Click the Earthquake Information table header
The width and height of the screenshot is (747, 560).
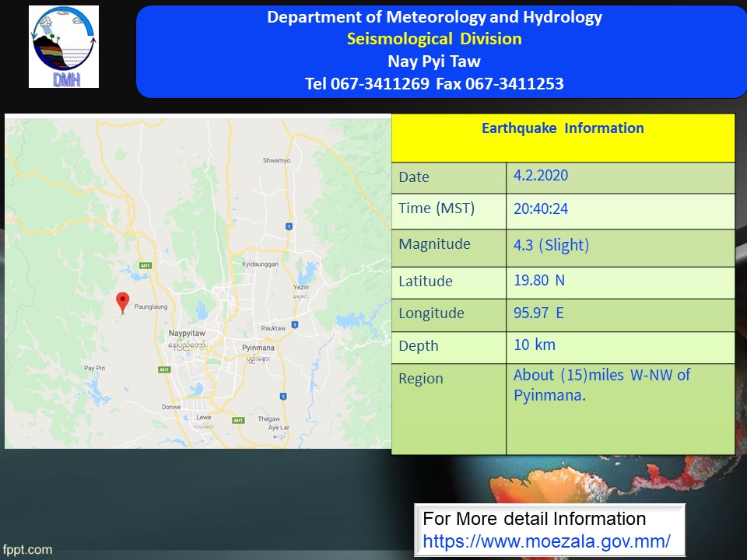pyautogui.click(x=563, y=129)
